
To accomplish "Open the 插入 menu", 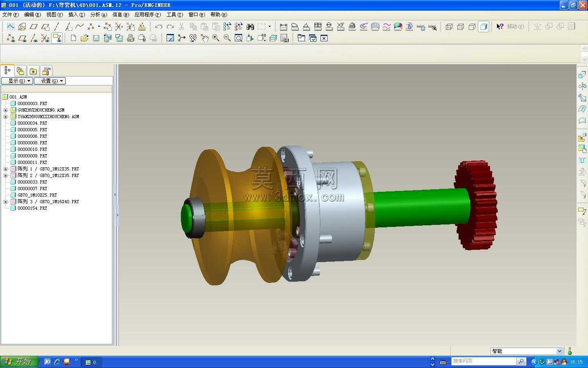I will click(x=77, y=14).
